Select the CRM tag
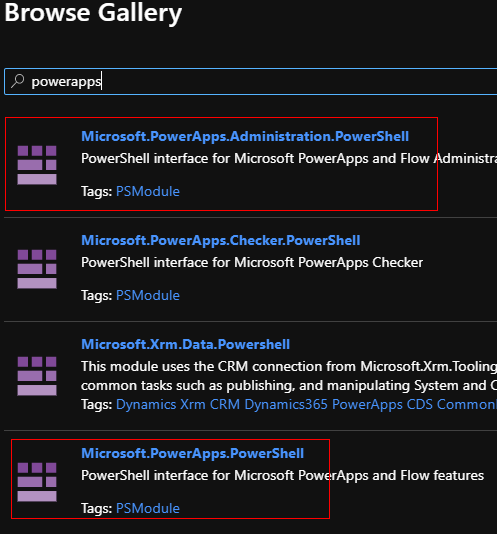Viewport: 497px width, 534px height. tap(225, 405)
